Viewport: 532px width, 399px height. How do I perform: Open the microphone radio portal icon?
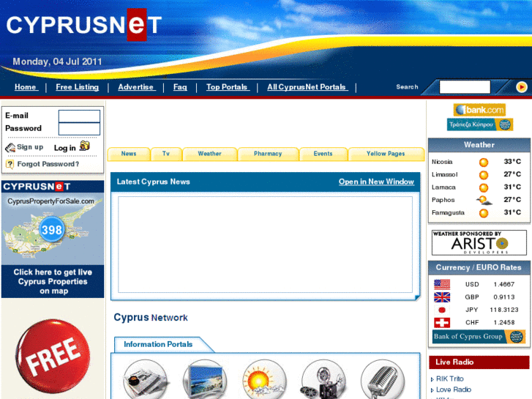click(383, 380)
